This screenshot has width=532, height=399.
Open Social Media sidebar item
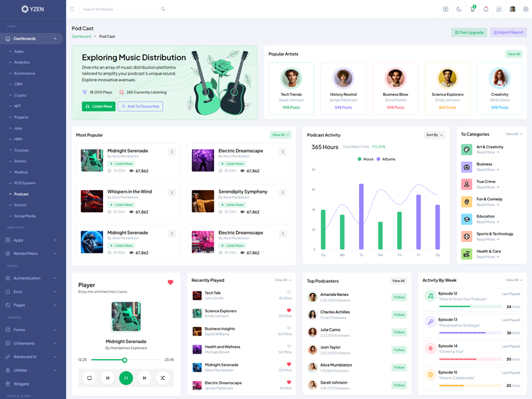pyautogui.click(x=25, y=216)
